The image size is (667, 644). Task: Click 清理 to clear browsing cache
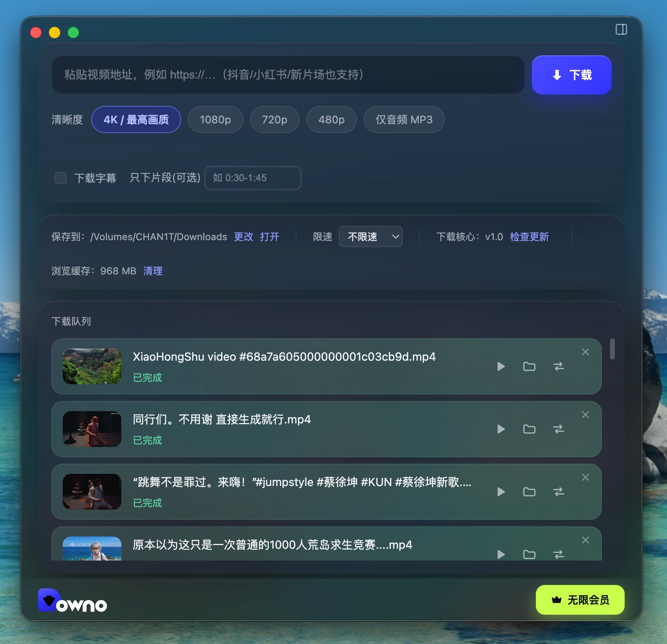[153, 271]
